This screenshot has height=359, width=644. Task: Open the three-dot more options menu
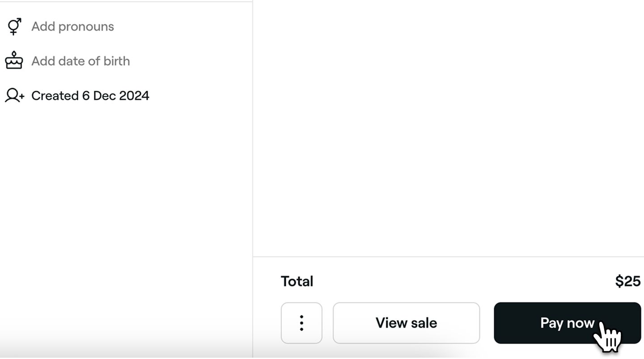[301, 323]
